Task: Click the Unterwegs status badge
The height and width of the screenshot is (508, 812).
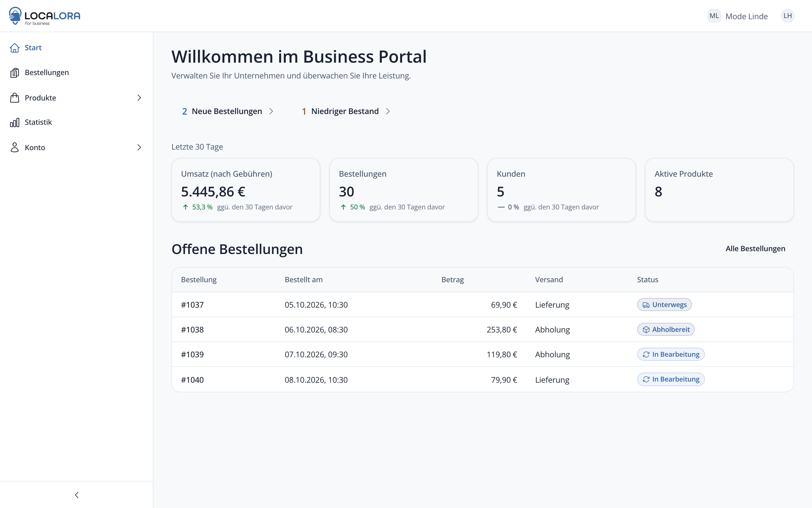Action: coord(664,305)
